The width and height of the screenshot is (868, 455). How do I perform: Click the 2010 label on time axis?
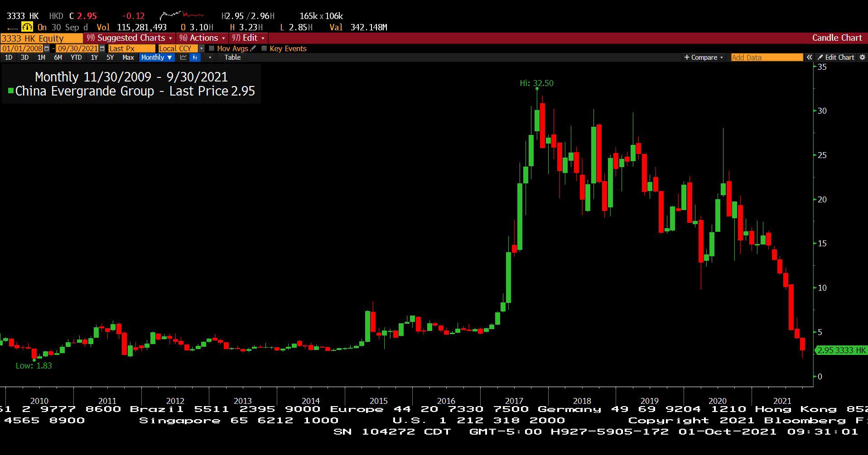pos(39,401)
